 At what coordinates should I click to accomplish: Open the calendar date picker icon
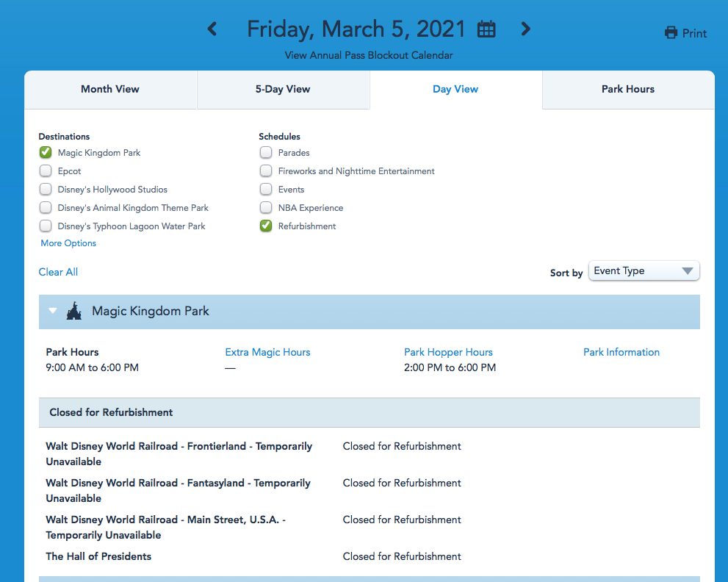point(486,29)
